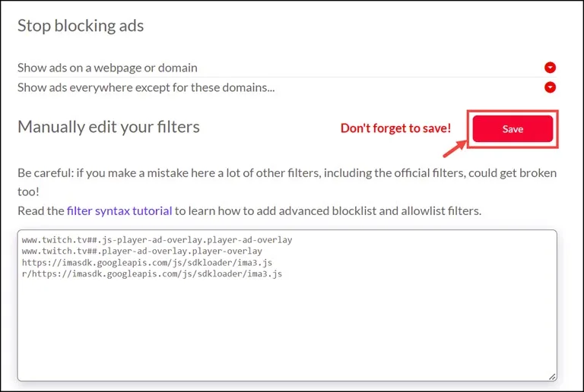The image size is (584, 392).
Task: Expand 'Show ads everywhere except for these domains'
Action: (x=550, y=87)
